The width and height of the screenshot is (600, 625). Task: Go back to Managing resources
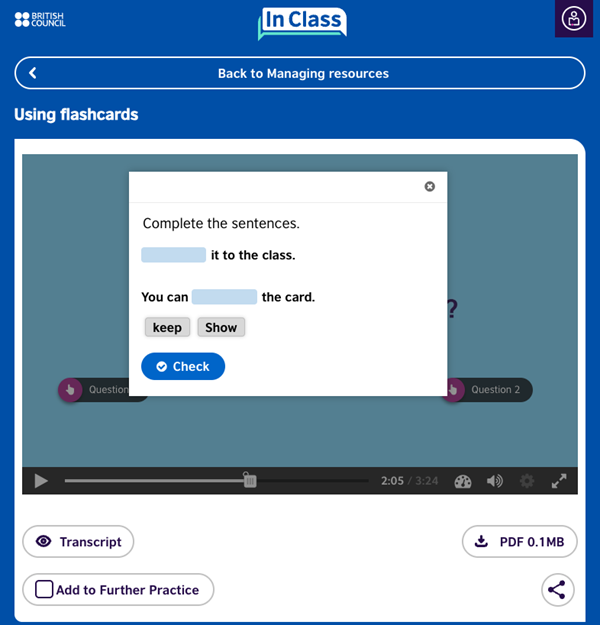pyautogui.click(x=300, y=73)
